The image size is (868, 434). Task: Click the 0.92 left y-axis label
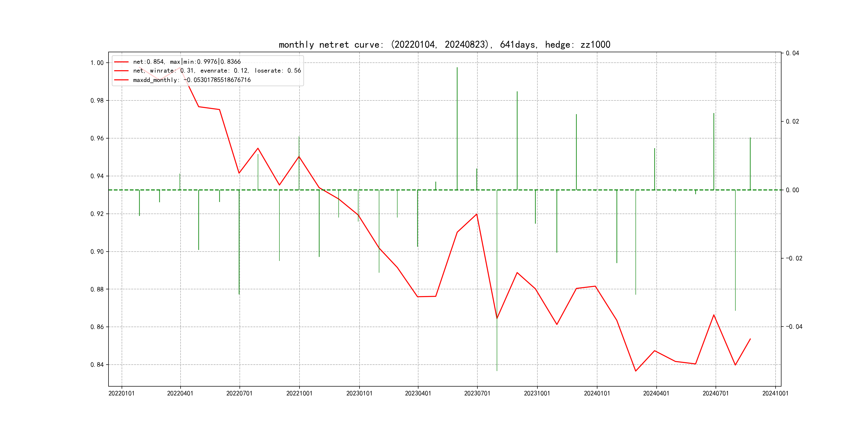coord(97,214)
